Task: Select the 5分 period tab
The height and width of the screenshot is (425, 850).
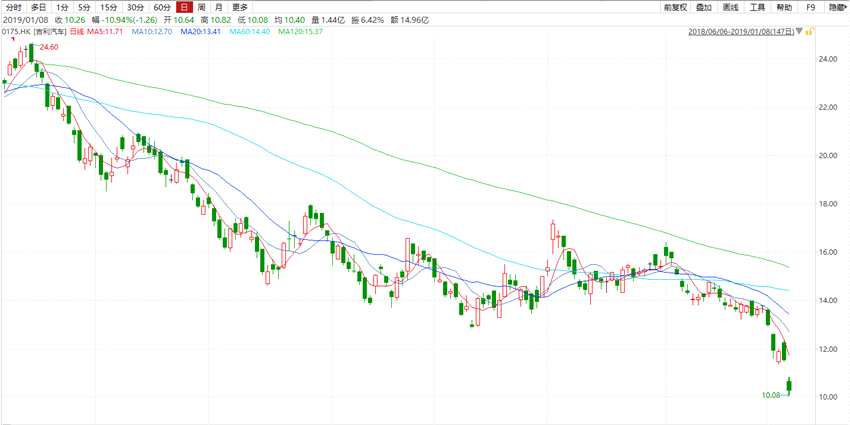Action: (84, 8)
